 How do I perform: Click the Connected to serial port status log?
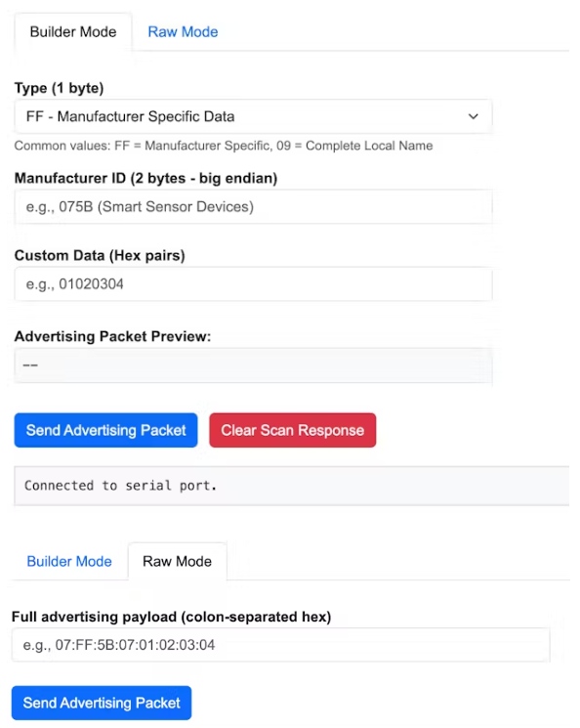(x=291, y=486)
